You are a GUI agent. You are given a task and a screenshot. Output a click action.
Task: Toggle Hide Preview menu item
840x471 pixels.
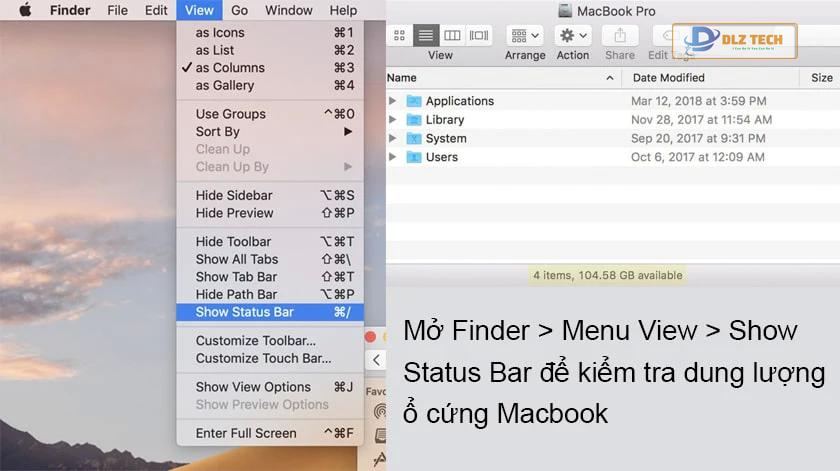[x=270, y=213]
